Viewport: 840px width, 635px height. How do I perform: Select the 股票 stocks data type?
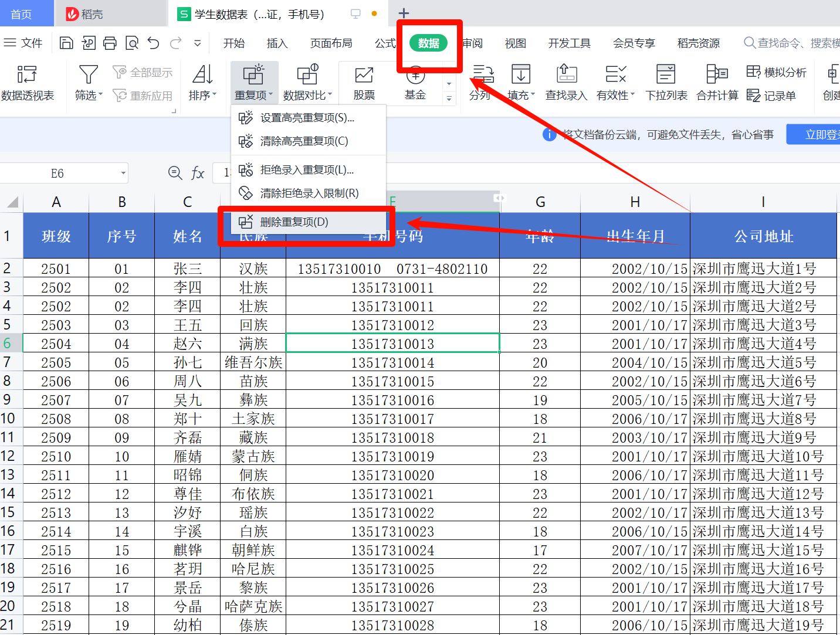tap(364, 82)
